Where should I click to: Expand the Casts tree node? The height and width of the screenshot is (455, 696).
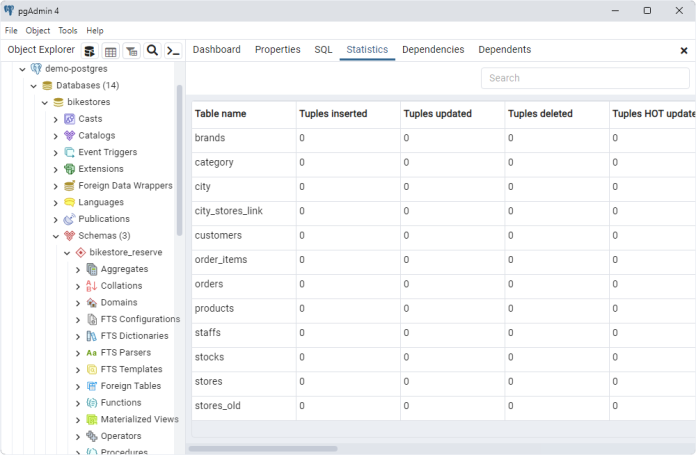point(56,119)
